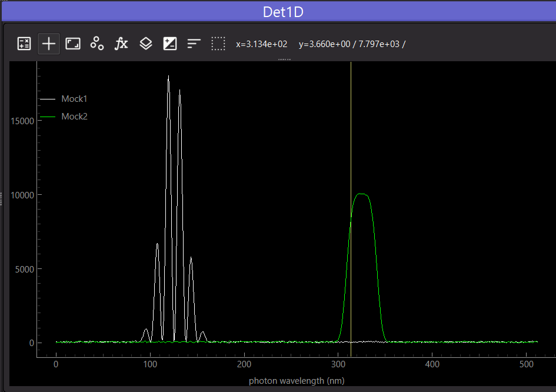Click the toolbar dotted resize handle
The image size is (556, 392).
284,59
